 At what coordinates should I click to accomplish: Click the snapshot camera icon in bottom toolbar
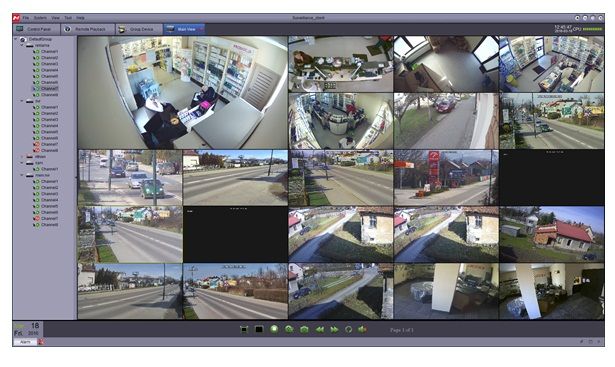pos(304,330)
